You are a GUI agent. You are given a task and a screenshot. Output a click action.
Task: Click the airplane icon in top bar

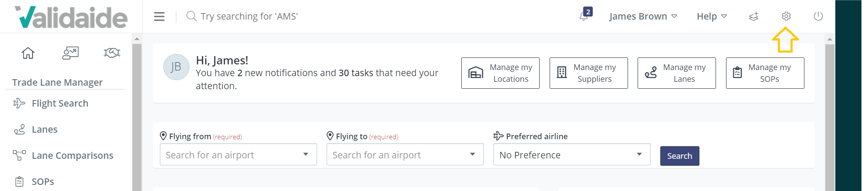tap(754, 17)
